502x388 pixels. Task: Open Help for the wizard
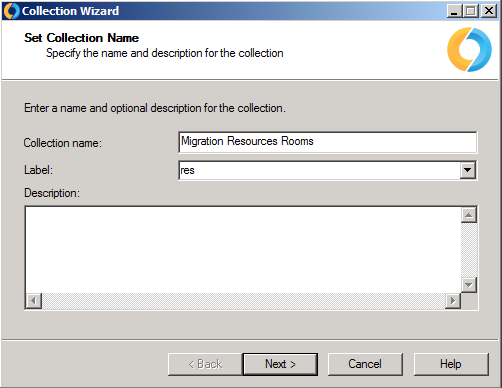[x=451, y=364]
